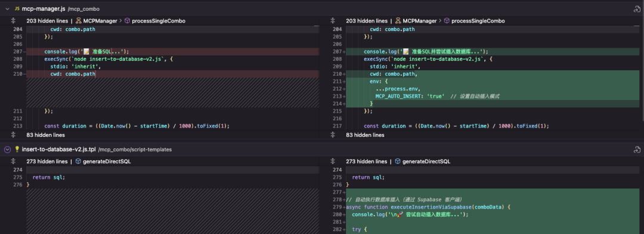This screenshot has width=644, height=234.
Task: Click the lightbulb icon beside insert-to-database-v2.js.tpl
Action: coord(17,149)
